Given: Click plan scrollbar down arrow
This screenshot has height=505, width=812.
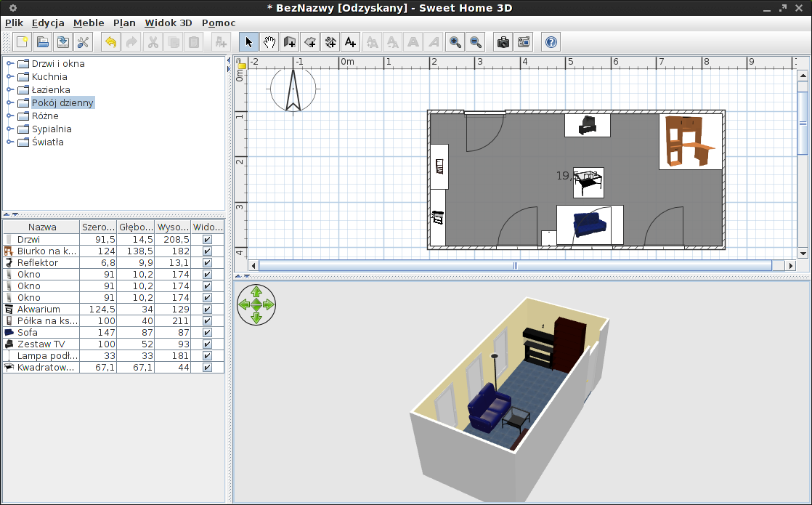Looking at the screenshot, I should point(803,254).
